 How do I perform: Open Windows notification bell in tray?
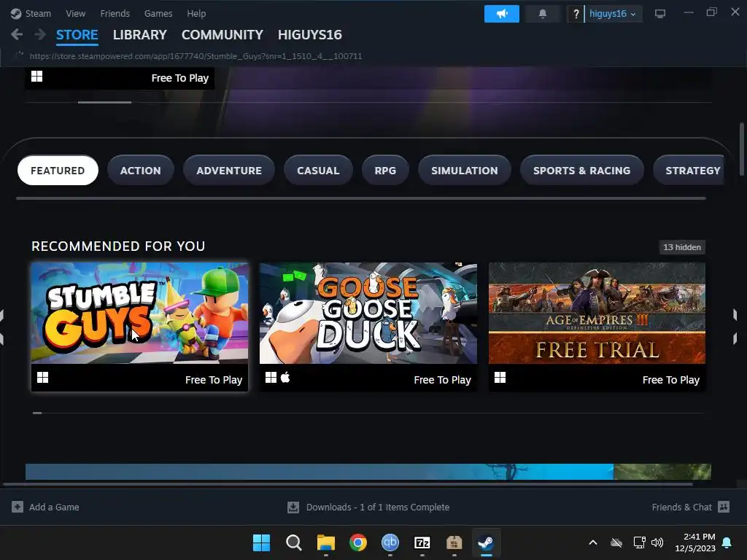727,542
